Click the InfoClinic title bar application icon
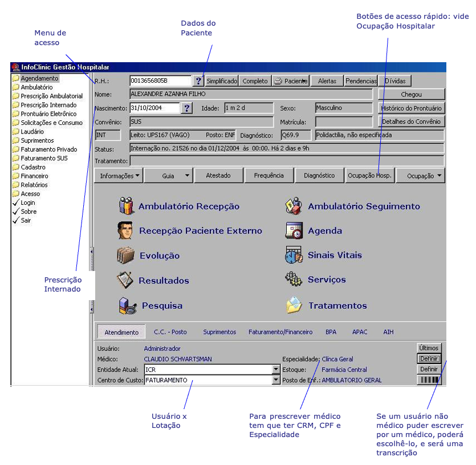 coord(15,67)
